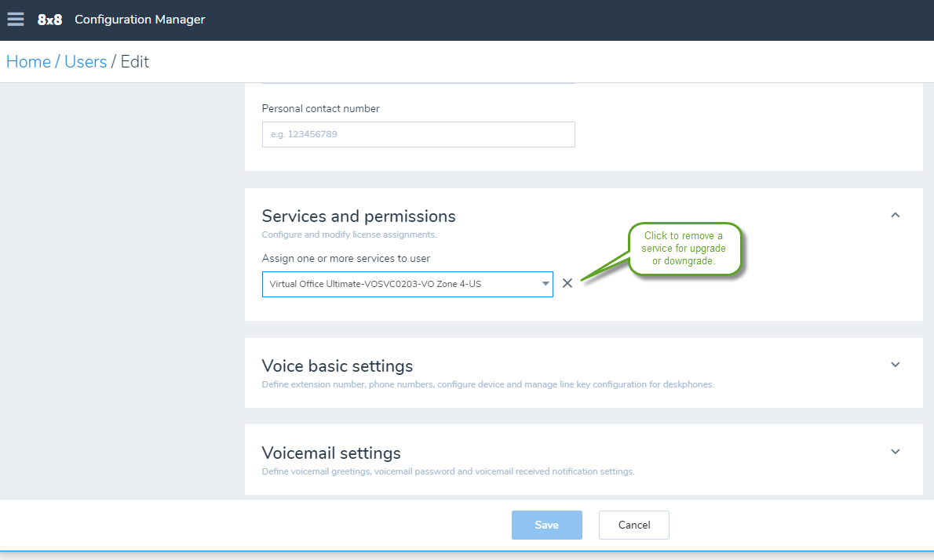Expand the Voicemail settings section
Image resolution: width=934 pixels, height=560 pixels.
coord(895,452)
